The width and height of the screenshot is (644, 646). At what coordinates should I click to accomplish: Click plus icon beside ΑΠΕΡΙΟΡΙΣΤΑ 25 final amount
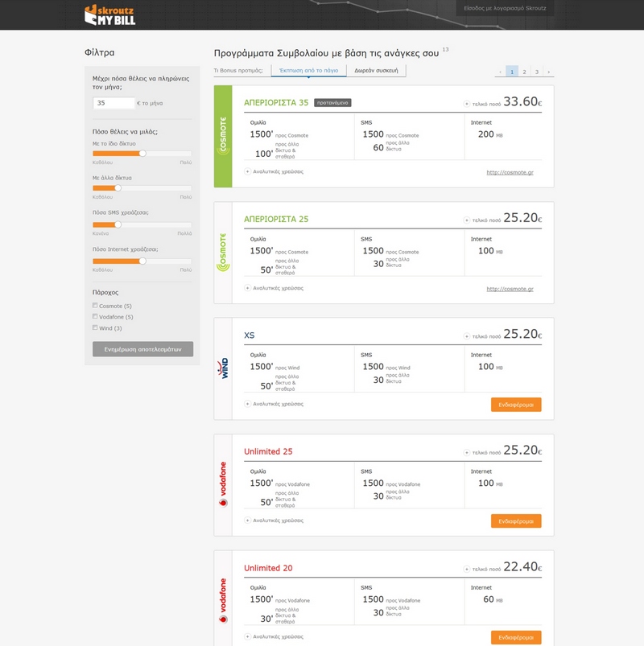467,220
